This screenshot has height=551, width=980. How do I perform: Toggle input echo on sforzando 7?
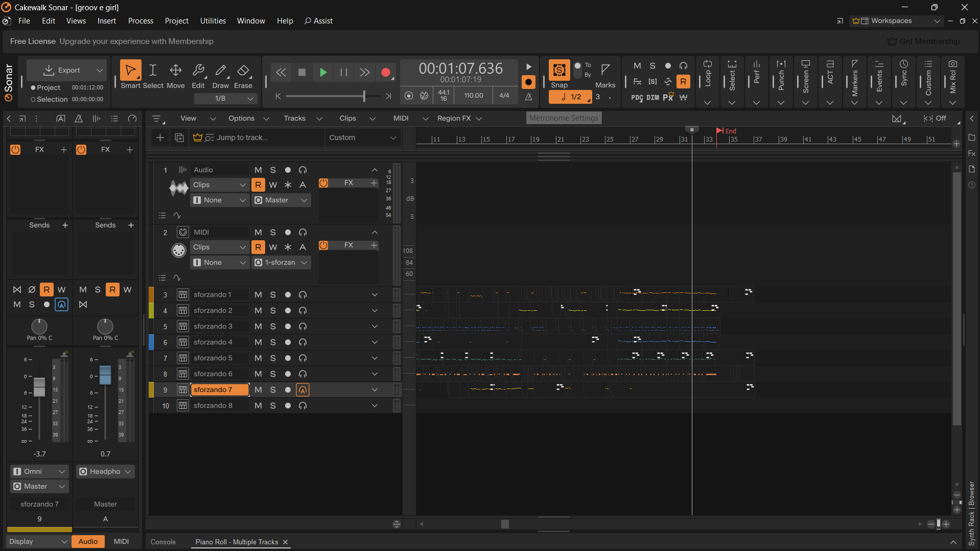click(x=302, y=390)
